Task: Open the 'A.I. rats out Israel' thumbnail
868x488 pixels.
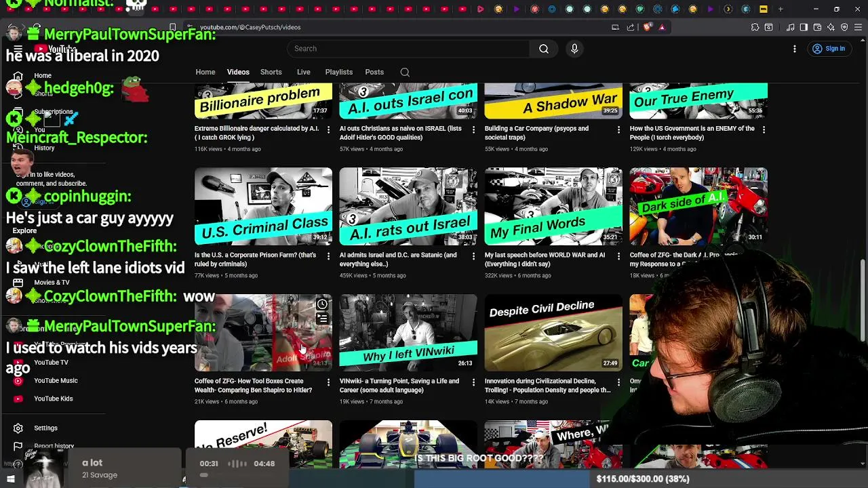Action: (408, 206)
